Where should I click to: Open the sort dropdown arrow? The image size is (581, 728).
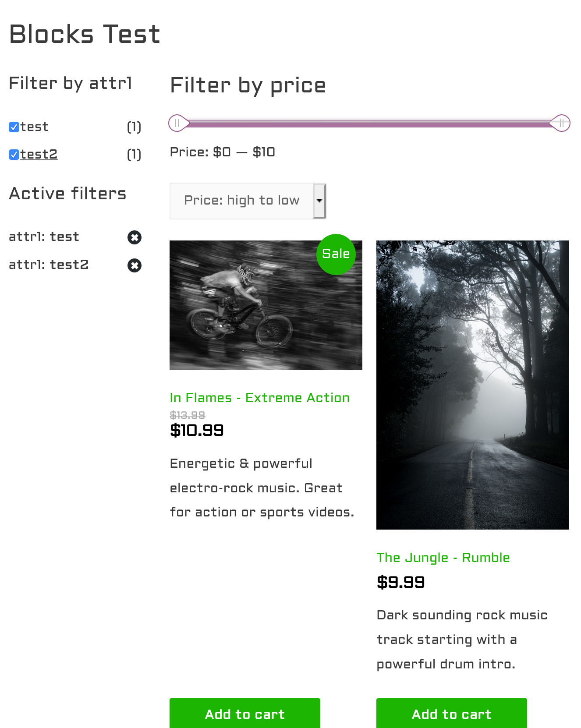(x=319, y=201)
